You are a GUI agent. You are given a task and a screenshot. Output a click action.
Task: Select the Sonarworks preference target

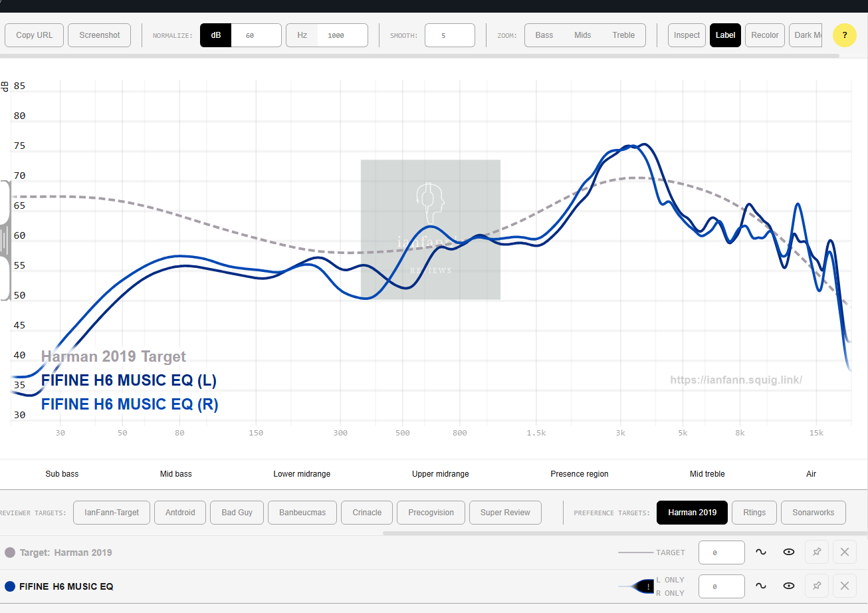(813, 513)
